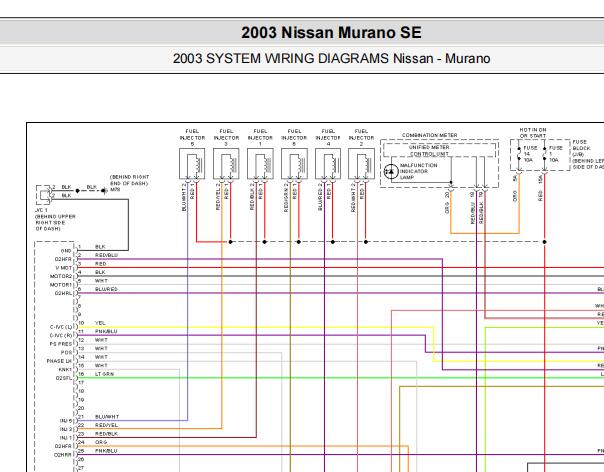Click the "BLU/RED" wire label at pin 6
604x472 pixels.
106,289
